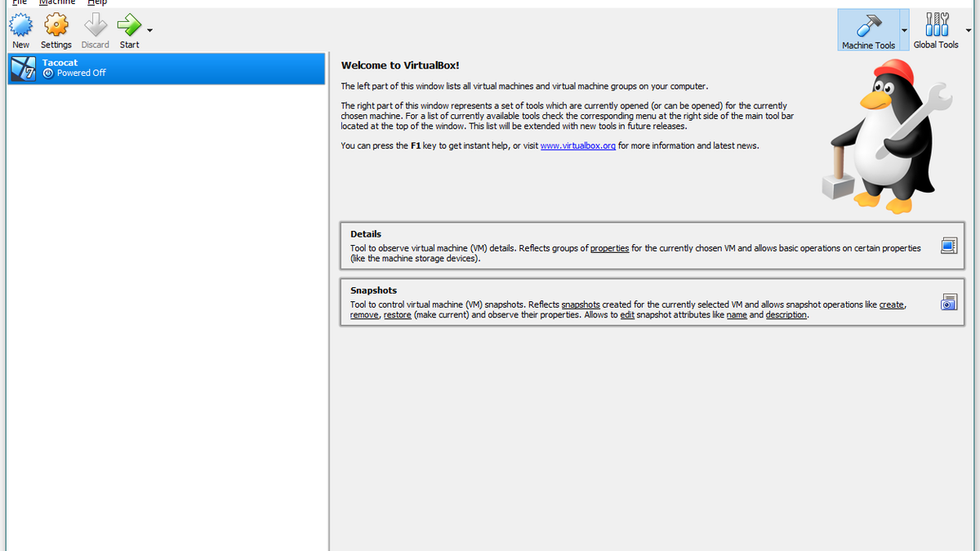The width and height of the screenshot is (980, 551).
Task: Click the Tacocat Windows 7 OS icon
Action: click(23, 69)
